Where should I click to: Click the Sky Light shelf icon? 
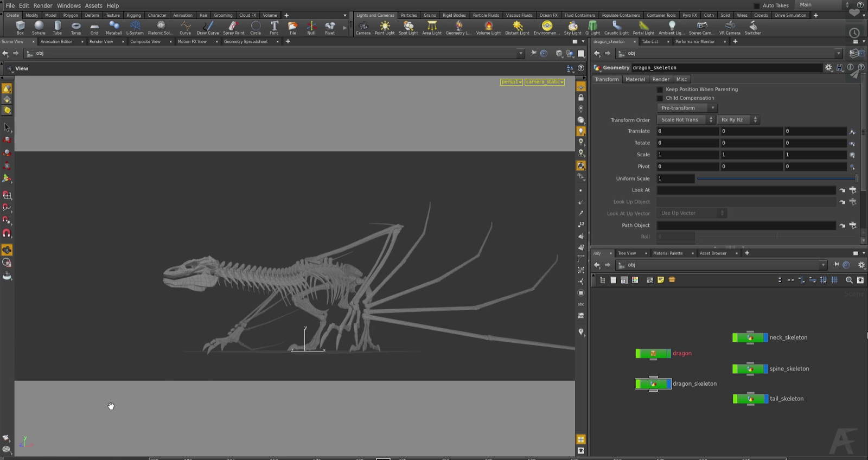pyautogui.click(x=572, y=27)
